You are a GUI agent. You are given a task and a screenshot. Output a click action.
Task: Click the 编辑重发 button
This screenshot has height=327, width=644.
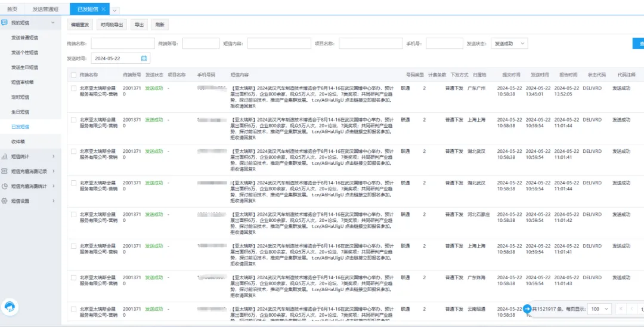click(x=80, y=24)
